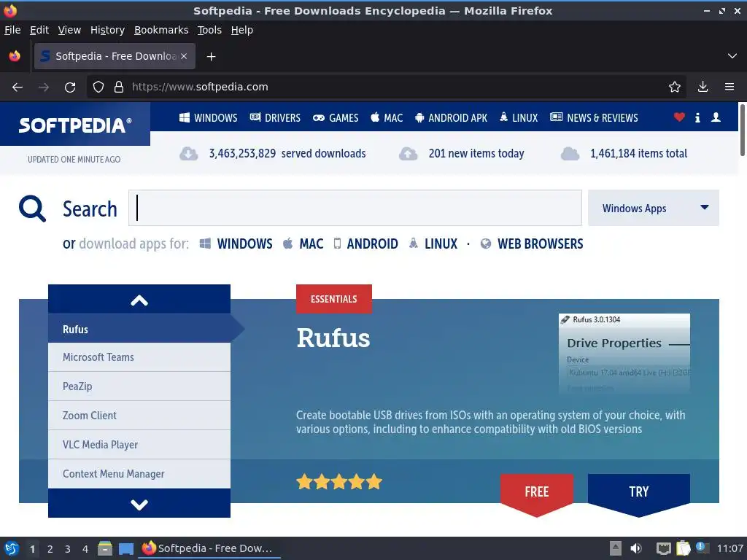
Task: Open the Bookmarks menu
Action: 161,30
